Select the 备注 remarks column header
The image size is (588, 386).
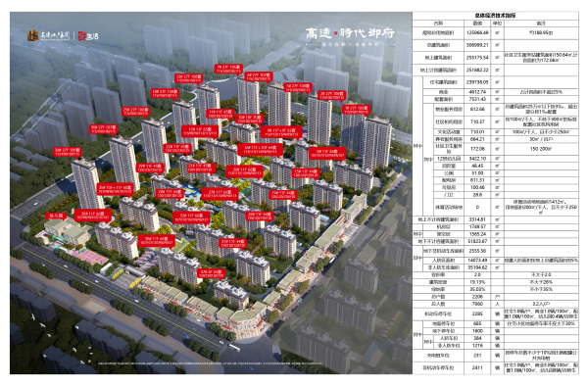point(541,24)
